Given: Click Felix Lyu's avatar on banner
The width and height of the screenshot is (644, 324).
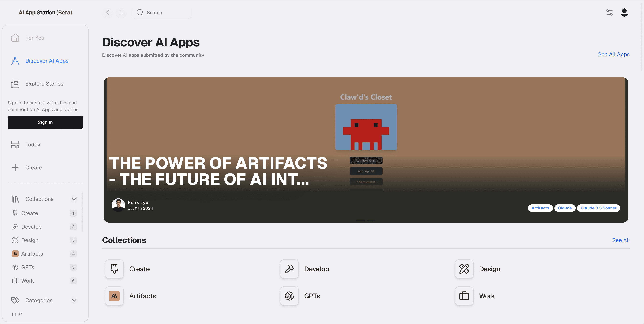Looking at the screenshot, I should coord(118,205).
